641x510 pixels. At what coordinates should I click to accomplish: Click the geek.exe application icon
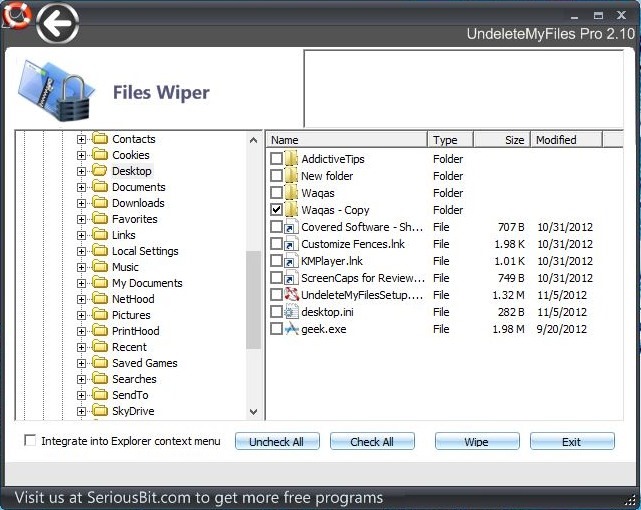(291, 329)
